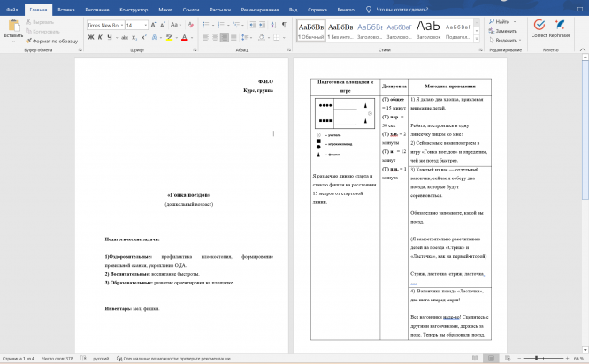Click the Correct icon in Reverso group
This screenshot has width=589, height=364.
(x=538, y=27)
